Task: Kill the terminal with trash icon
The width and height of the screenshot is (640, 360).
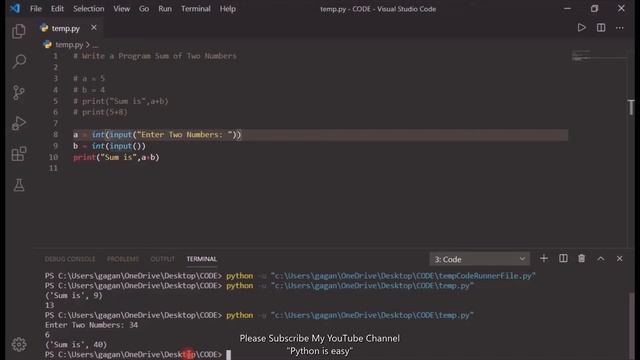Action: [x=582, y=259]
